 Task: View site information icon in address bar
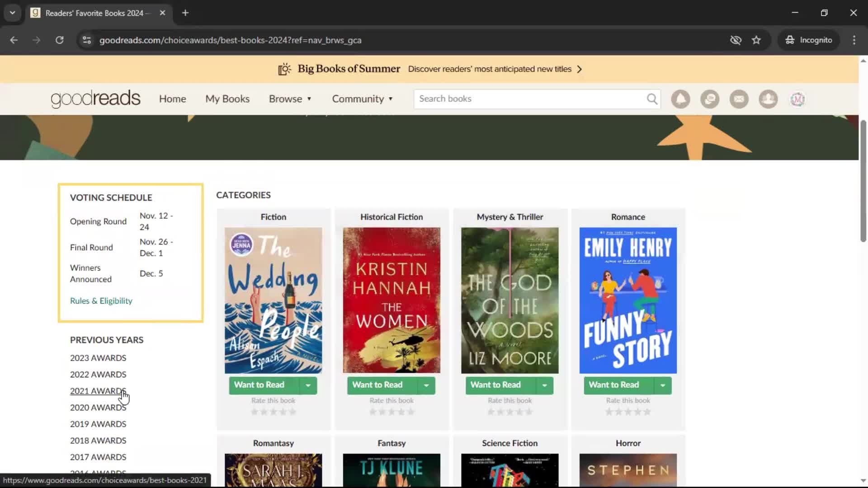[87, 40]
